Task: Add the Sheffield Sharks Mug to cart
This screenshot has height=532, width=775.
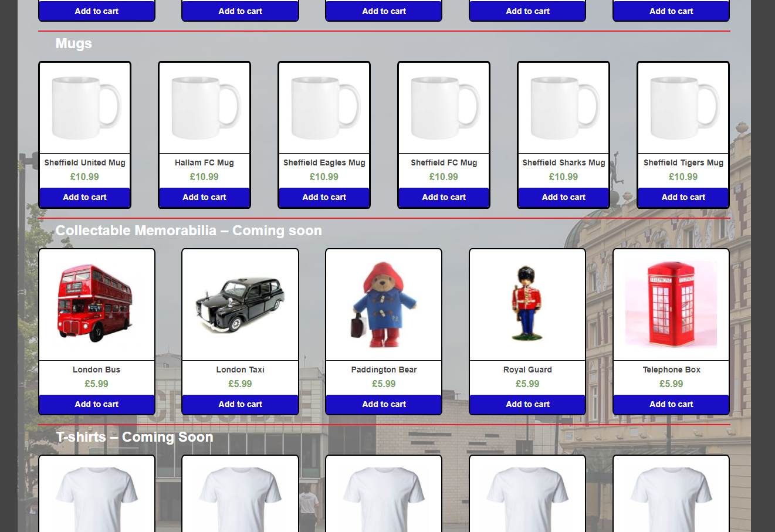Action: pos(563,197)
